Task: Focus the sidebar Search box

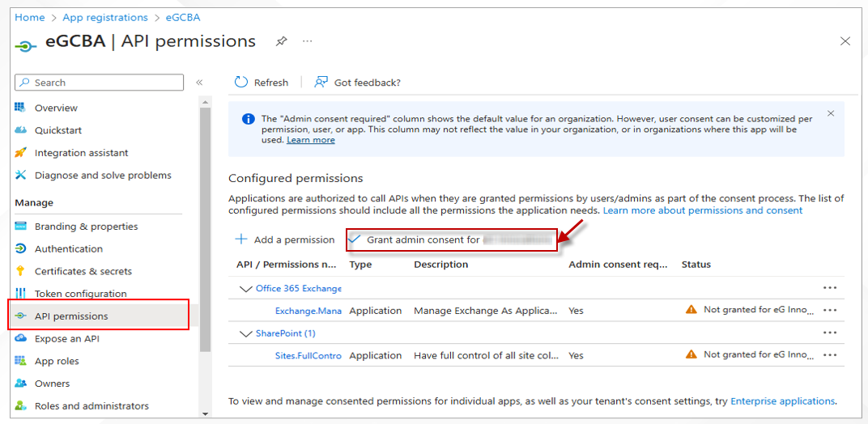Action: coord(99,83)
